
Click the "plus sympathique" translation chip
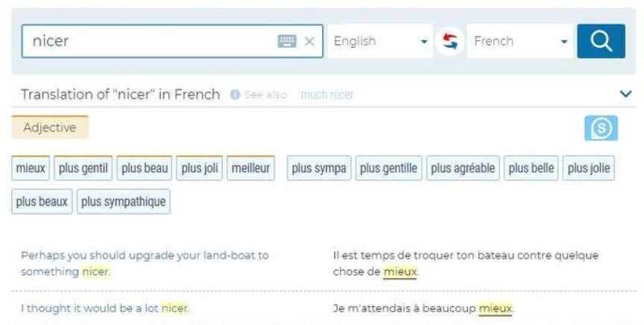coord(123,201)
